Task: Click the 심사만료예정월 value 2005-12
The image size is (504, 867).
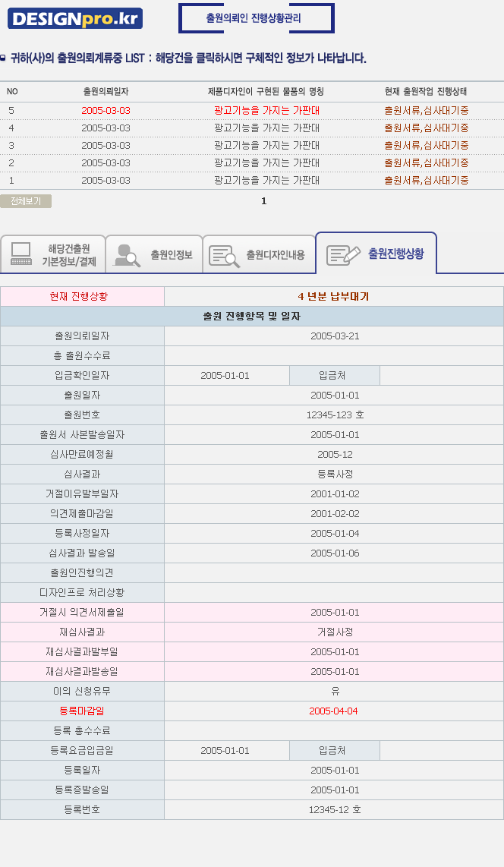Action: (335, 455)
